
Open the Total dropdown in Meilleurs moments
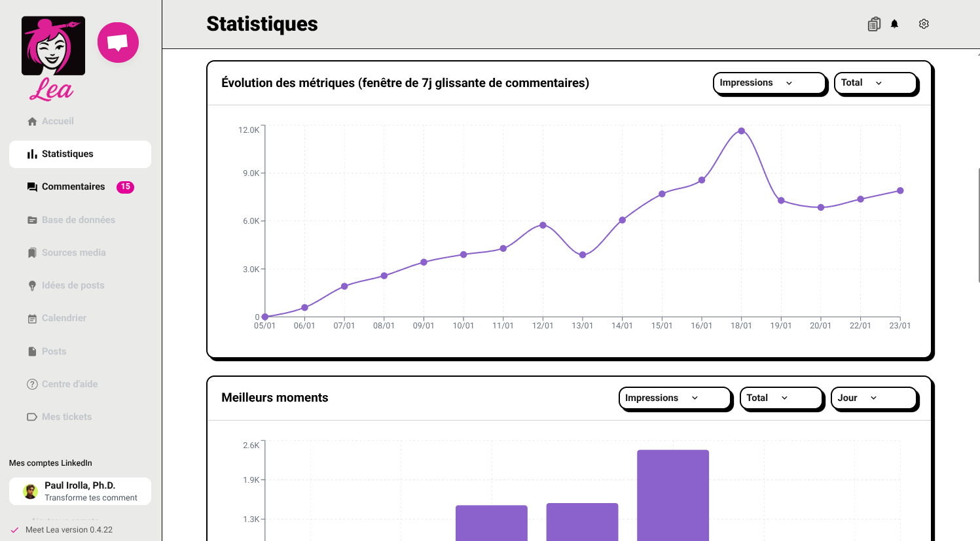point(780,398)
